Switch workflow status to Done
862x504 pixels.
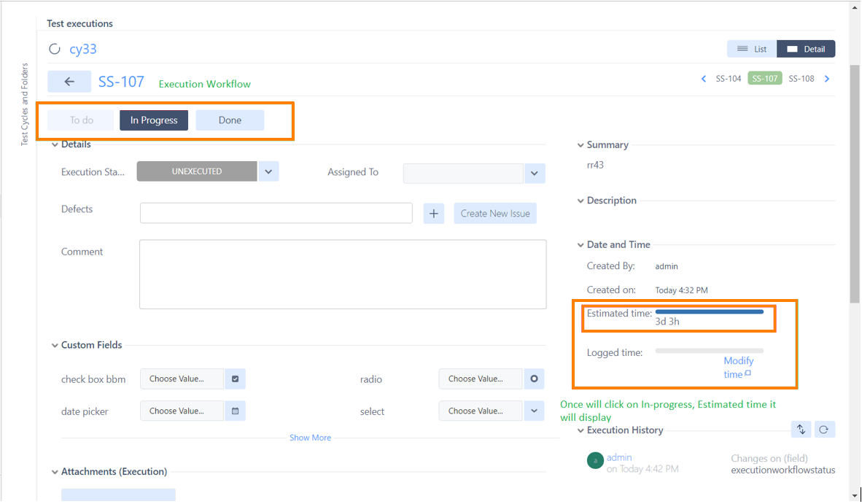230,120
